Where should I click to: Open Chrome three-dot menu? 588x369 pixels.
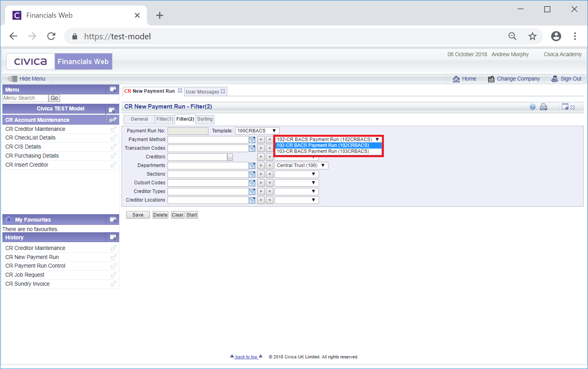coord(575,36)
